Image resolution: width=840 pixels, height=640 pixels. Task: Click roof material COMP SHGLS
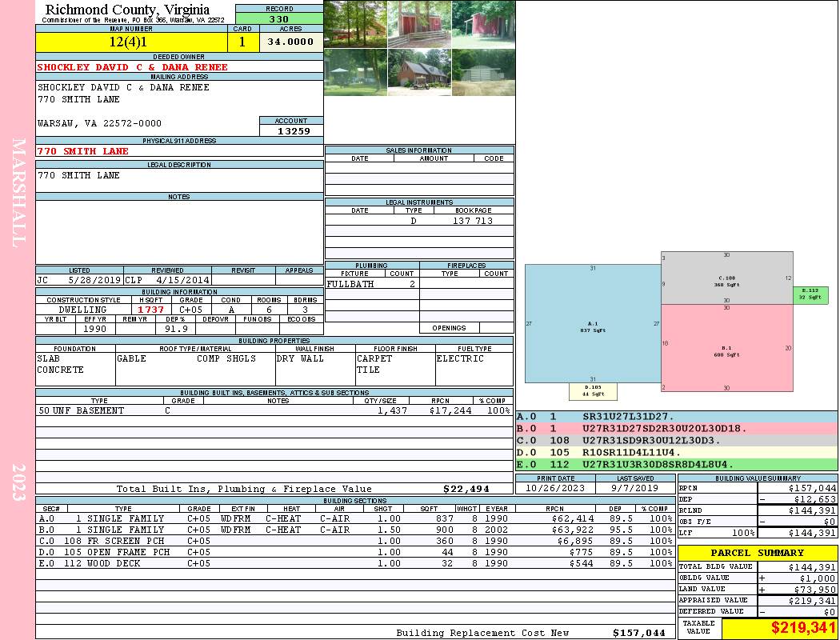(x=226, y=358)
